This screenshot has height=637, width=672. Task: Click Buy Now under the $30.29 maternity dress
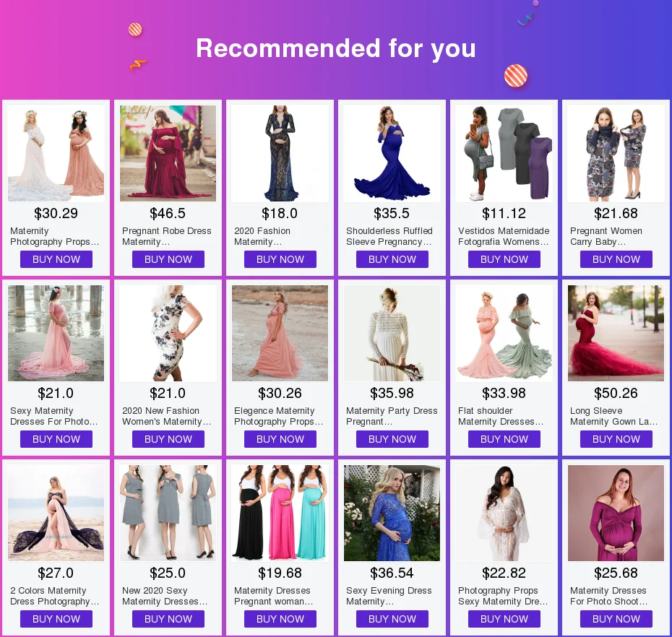point(56,259)
